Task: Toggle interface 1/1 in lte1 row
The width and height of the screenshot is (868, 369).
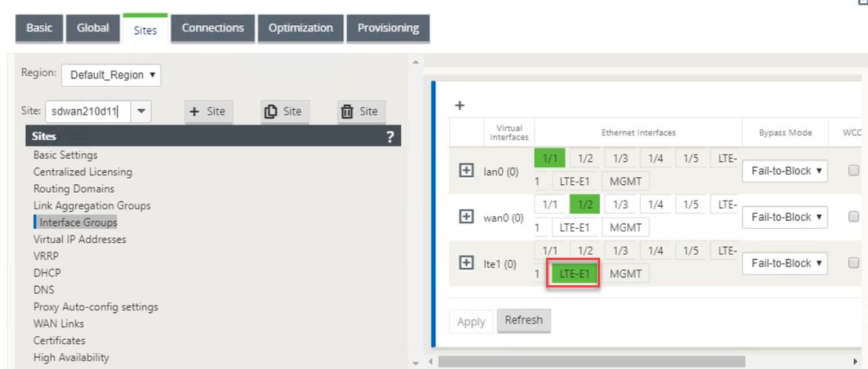Action: coord(550,251)
